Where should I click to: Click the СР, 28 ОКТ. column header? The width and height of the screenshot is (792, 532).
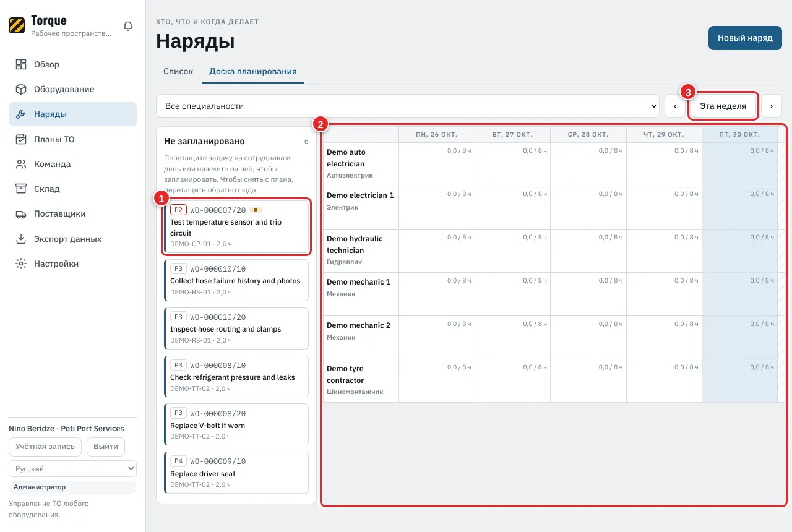point(588,134)
